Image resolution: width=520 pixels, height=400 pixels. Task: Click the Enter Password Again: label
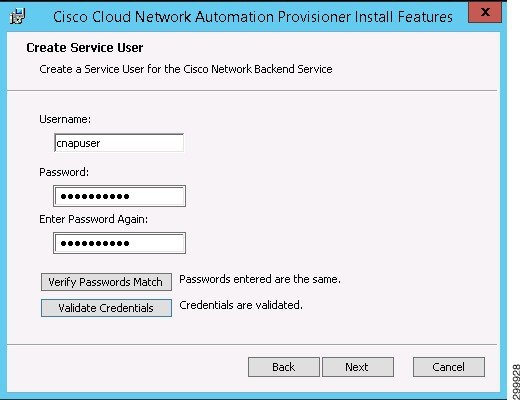93,219
